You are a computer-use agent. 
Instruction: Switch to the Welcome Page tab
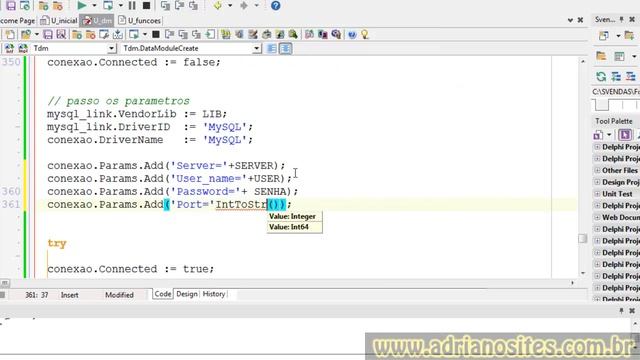click(x=18, y=20)
